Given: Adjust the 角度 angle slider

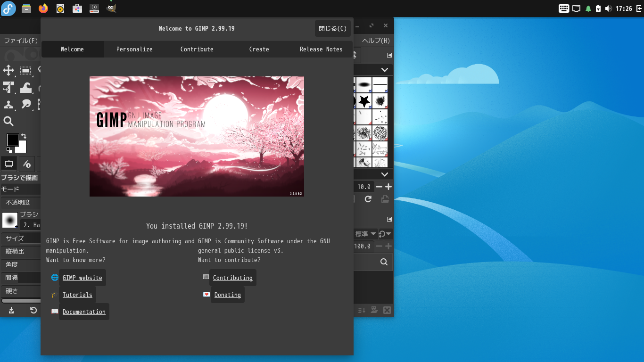Looking at the screenshot, I should tap(21, 265).
